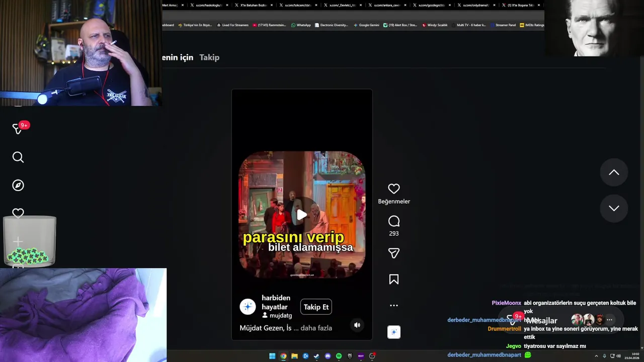Open the Mesajlar panel three-dot options
Viewport: 644px width, 362px height.
pyautogui.click(x=609, y=320)
